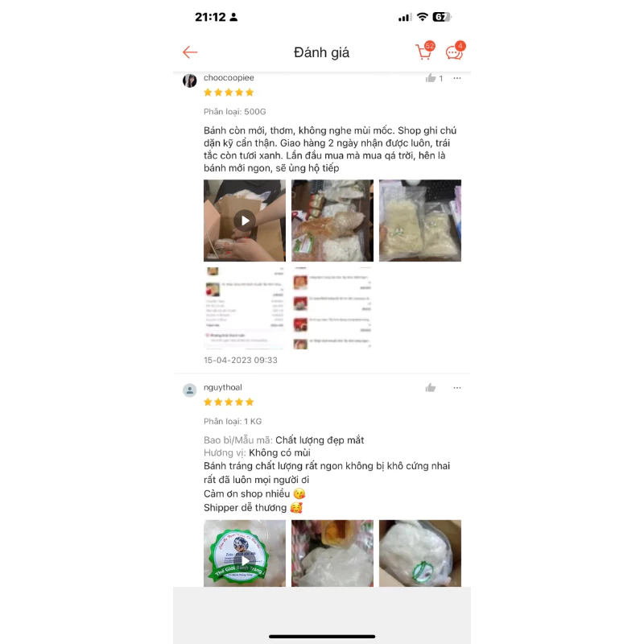The image size is (644, 644).
Task: Open the shopping cart with 52 items
Action: (x=425, y=52)
